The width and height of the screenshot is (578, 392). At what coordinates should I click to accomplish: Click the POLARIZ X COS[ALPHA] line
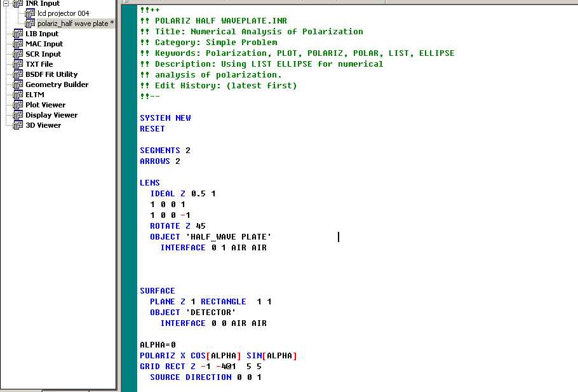[x=218, y=356]
